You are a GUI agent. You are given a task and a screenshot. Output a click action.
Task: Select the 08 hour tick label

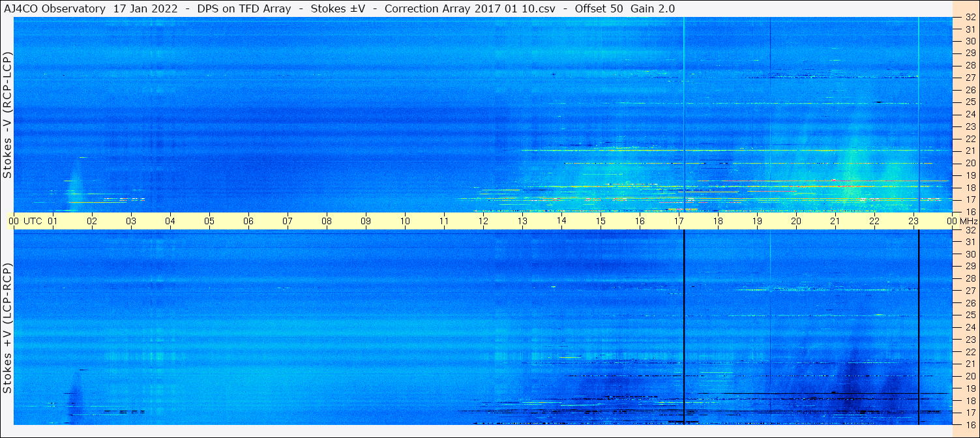(327, 221)
